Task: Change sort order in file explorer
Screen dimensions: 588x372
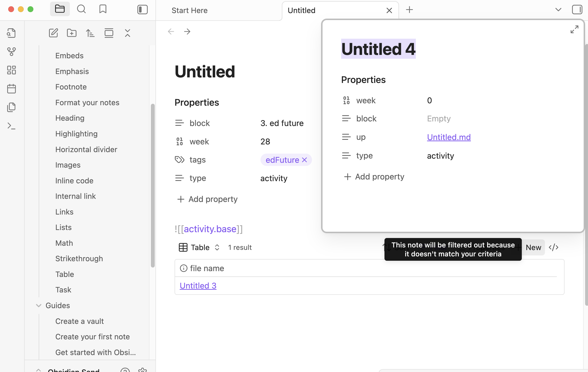Action: [90, 33]
